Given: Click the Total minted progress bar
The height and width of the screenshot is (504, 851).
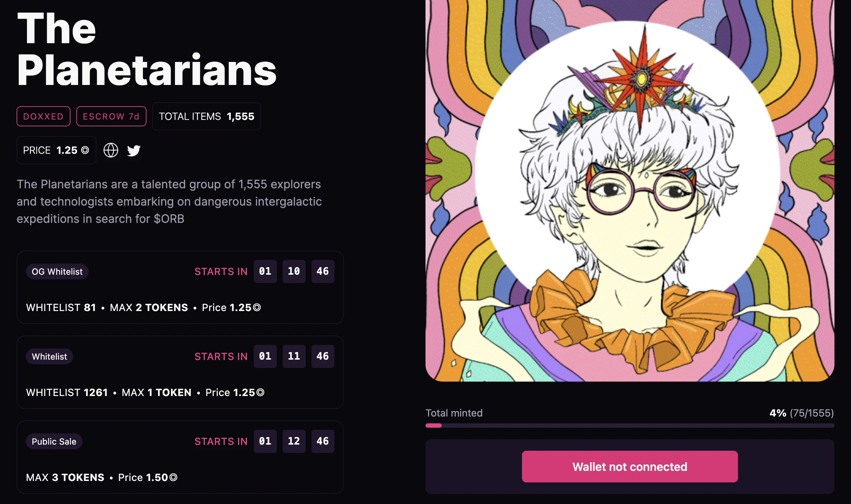Looking at the screenshot, I should [630, 426].
